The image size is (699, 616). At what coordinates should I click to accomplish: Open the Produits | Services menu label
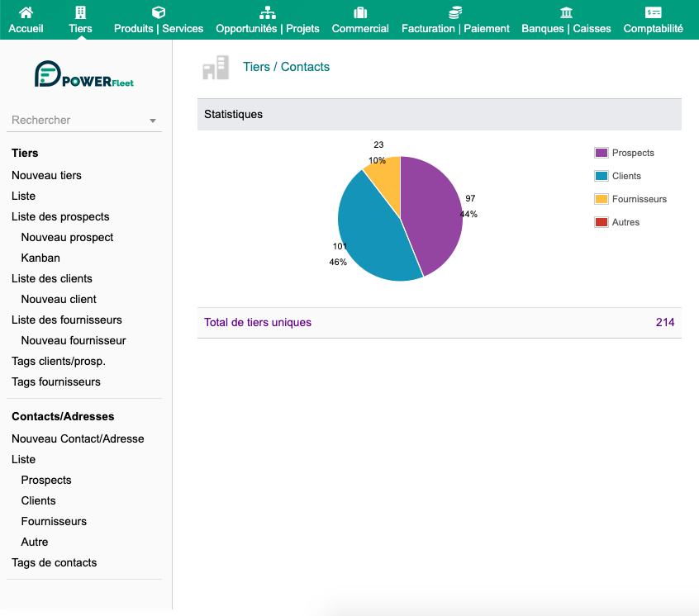[159, 29]
